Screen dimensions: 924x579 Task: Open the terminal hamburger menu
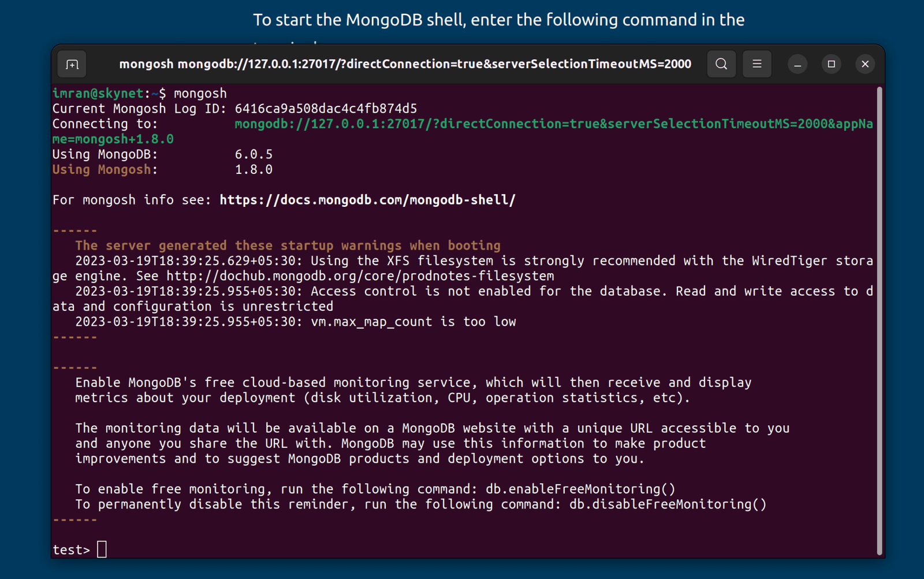point(757,64)
